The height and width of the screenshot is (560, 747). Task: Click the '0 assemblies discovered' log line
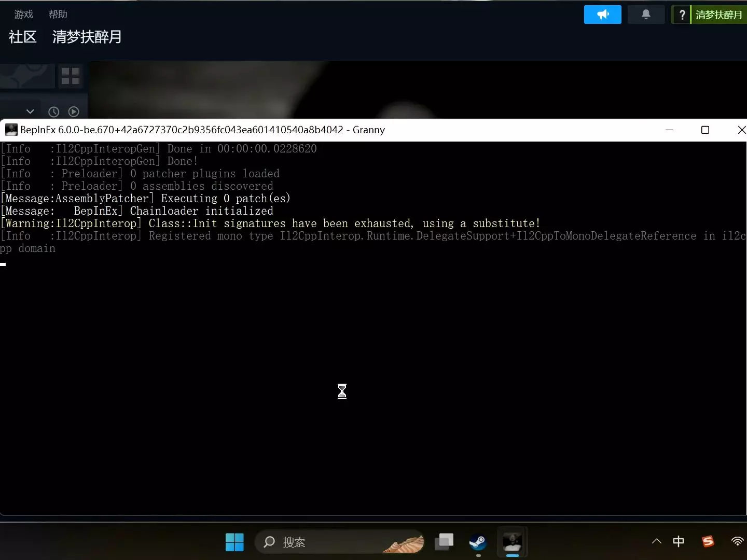137,186
